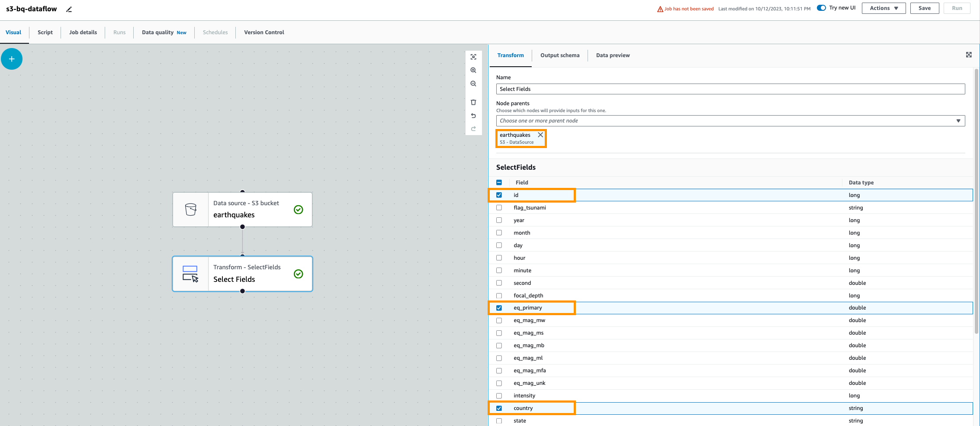Check the eq_mag_ms field checkbox
Viewport: 980px width, 426px height.
tap(499, 333)
